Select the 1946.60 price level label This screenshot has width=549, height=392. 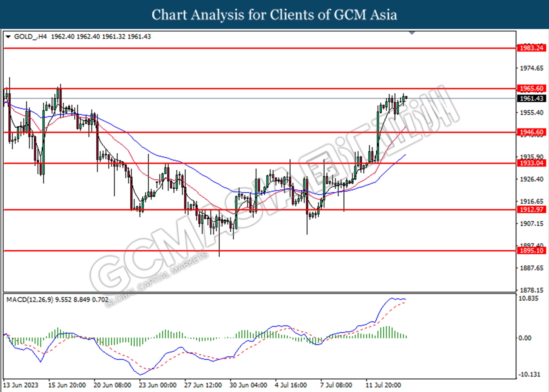click(531, 132)
